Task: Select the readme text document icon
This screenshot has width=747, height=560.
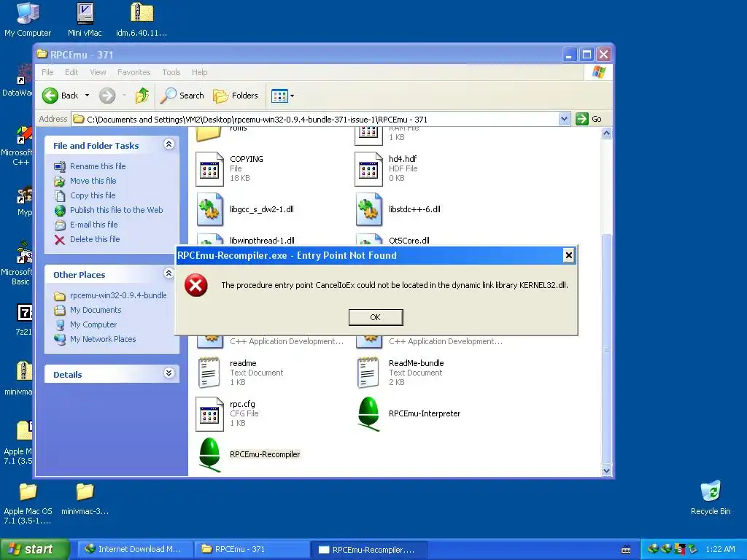Action: point(209,373)
